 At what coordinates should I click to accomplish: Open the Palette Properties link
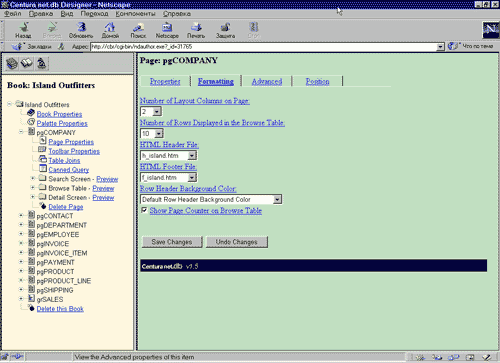tap(62, 123)
